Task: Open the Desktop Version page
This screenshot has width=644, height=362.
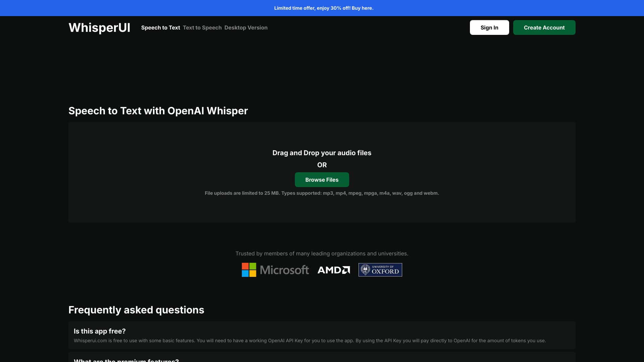Action: [246, 27]
